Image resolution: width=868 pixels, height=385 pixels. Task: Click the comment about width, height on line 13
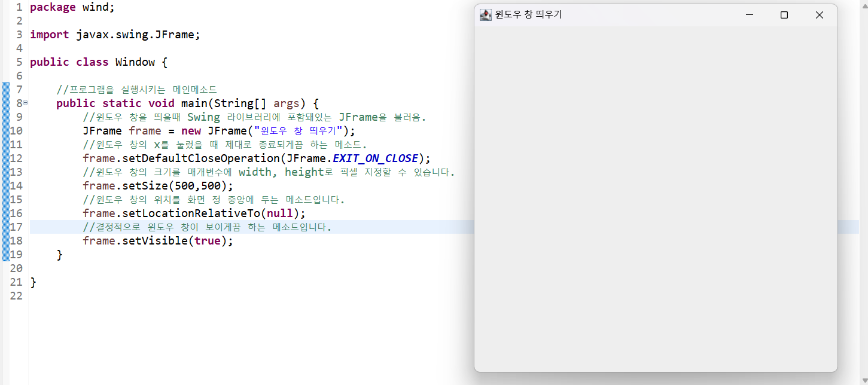click(x=269, y=172)
